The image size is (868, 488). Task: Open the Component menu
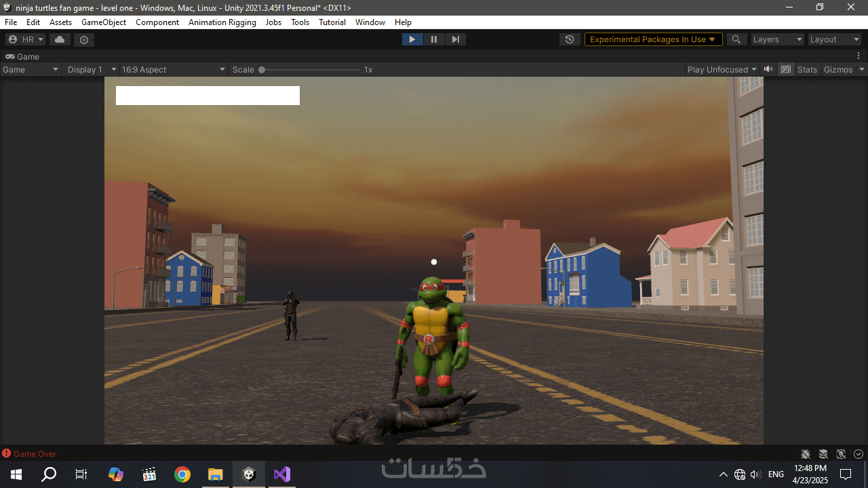(157, 22)
